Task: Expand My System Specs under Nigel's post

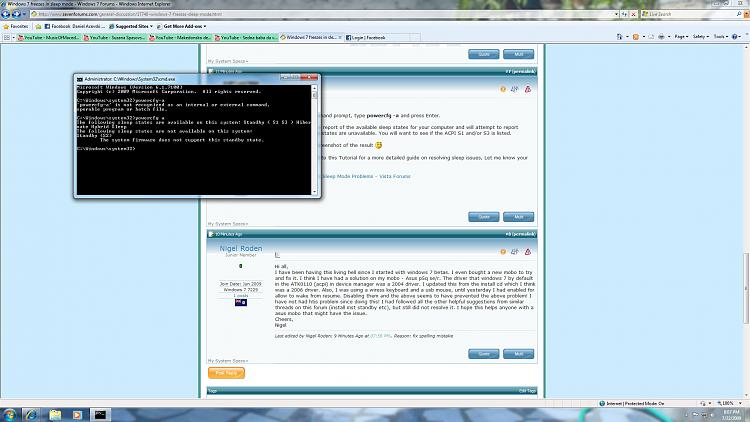Action: 228,361
